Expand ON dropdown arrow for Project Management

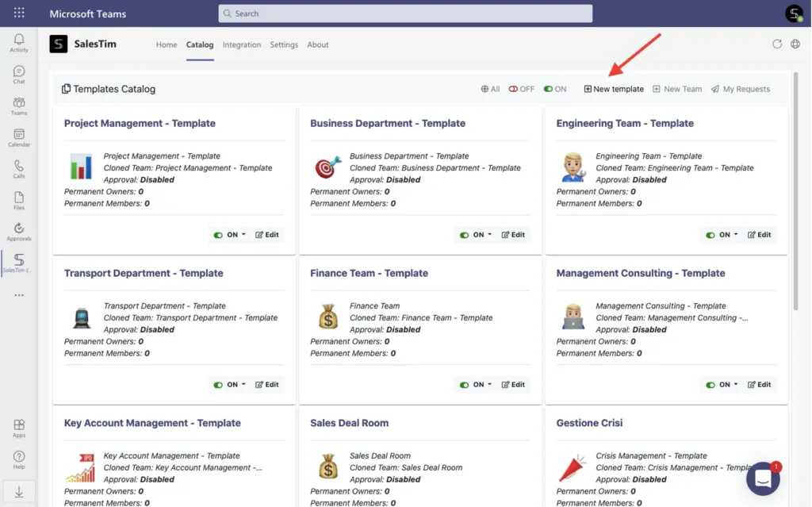coord(243,234)
